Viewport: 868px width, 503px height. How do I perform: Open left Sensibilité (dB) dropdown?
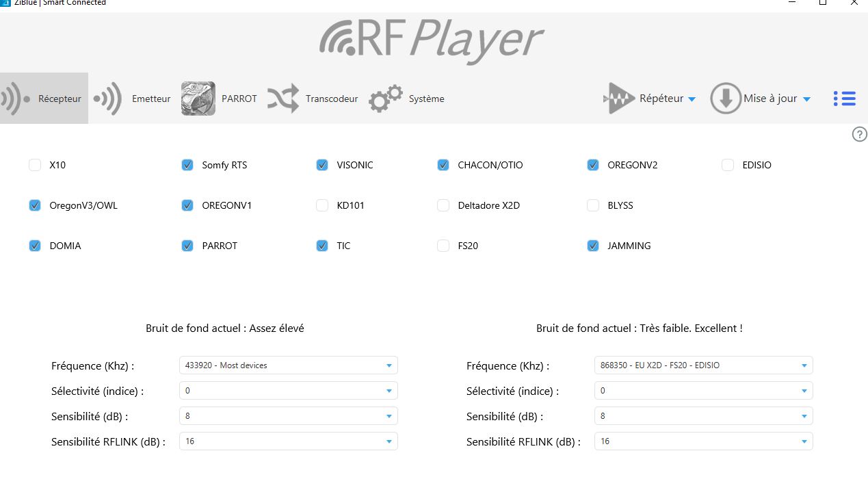[x=288, y=416]
